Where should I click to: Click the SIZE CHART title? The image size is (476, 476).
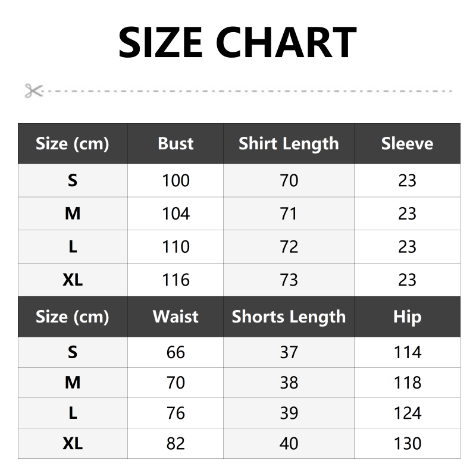[x=237, y=42]
